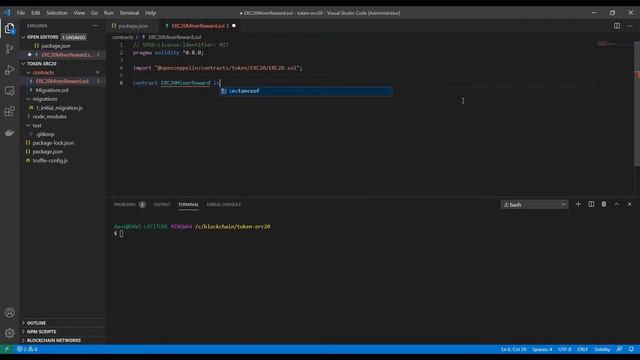The width and height of the screenshot is (640, 360).
Task: Open package.json in the TOKEN-ERC20 file tree
Action: pyautogui.click(x=47, y=152)
